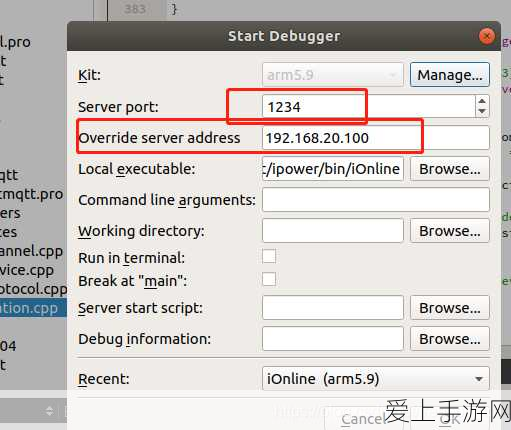This screenshot has height=430, width=511.
Task: Browse for Local executable file
Action: (450, 169)
